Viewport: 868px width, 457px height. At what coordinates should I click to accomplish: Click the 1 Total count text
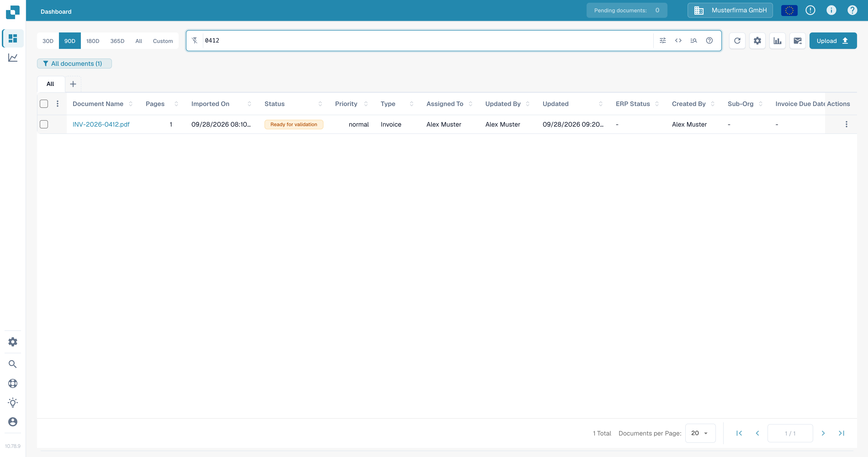coord(602,433)
